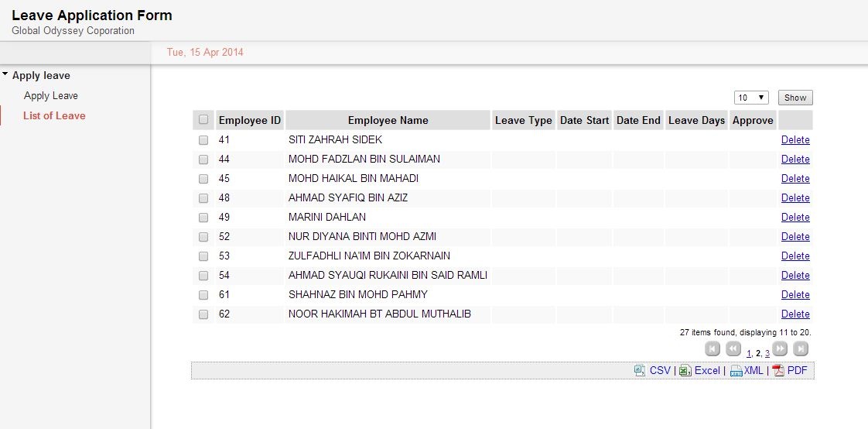868x429 pixels.
Task: Check the box for SITI ZAHRAH SIDEK
Action: point(203,140)
